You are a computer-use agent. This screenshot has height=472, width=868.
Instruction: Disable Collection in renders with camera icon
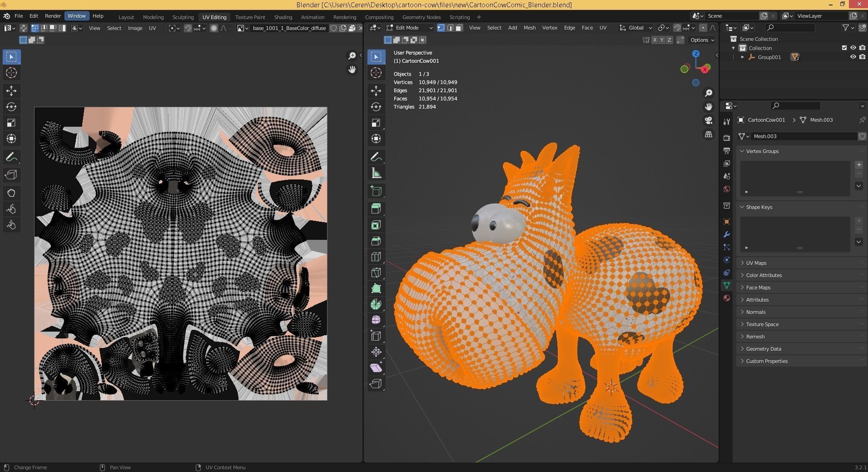[x=862, y=48]
